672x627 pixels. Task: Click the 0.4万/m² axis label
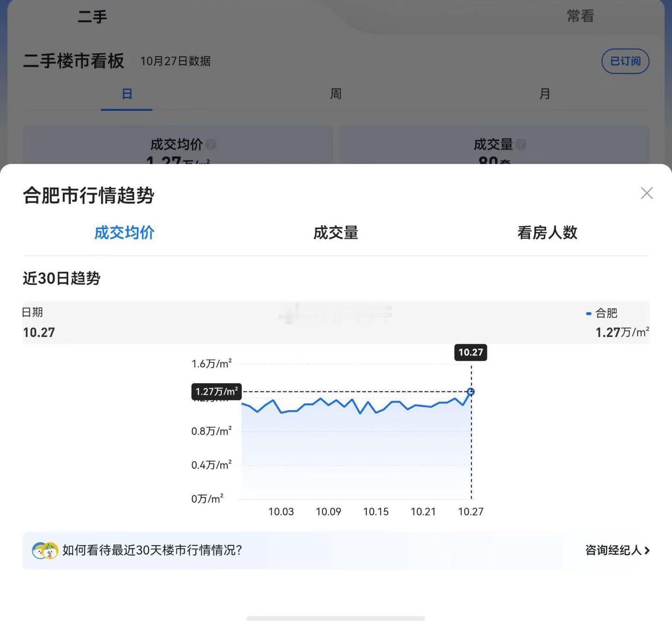(211, 465)
